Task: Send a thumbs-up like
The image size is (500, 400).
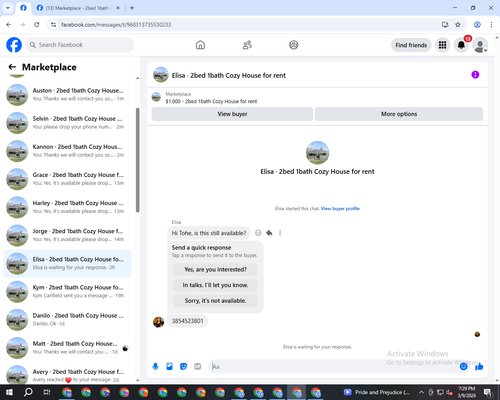Action: [479, 367]
